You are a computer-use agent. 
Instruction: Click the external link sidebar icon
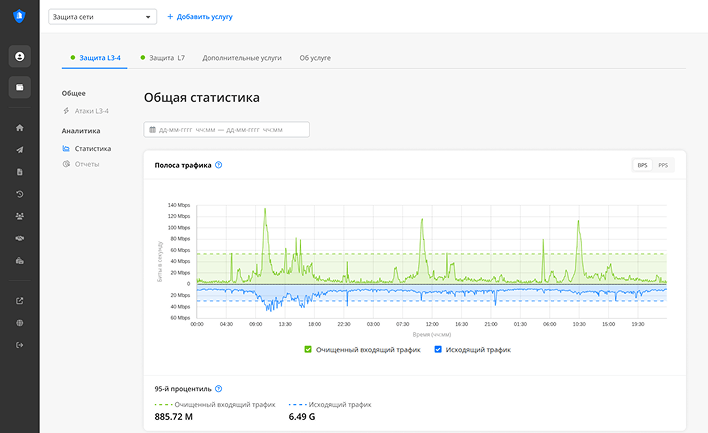(20, 301)
